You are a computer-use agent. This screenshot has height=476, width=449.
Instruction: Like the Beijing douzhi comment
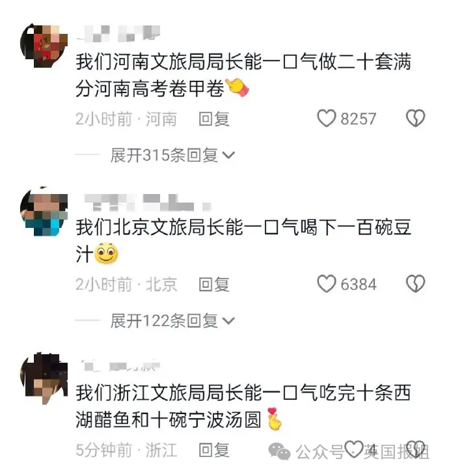point(327,284)
